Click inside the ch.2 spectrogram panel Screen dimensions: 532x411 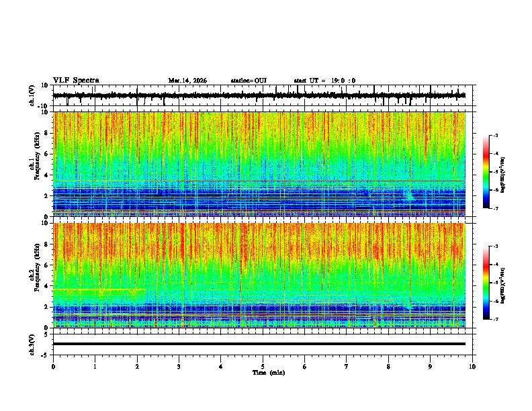coord(259,275)
